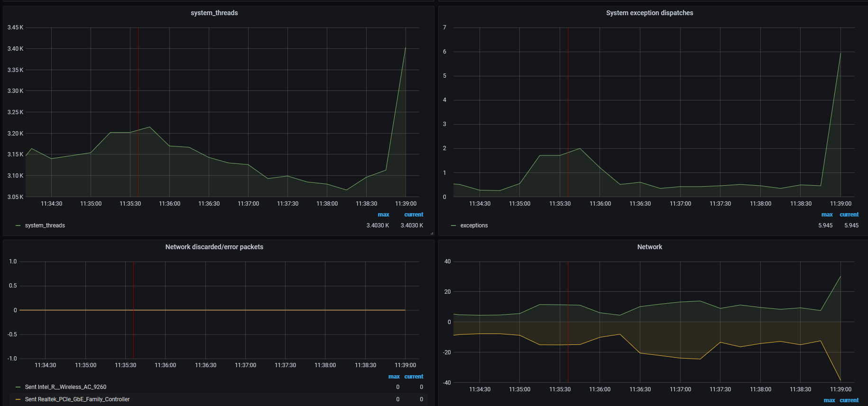Screen dimensions: 868x406
Task: Click the 3.45 K y-axis label
Action: [x=15, y=27]
